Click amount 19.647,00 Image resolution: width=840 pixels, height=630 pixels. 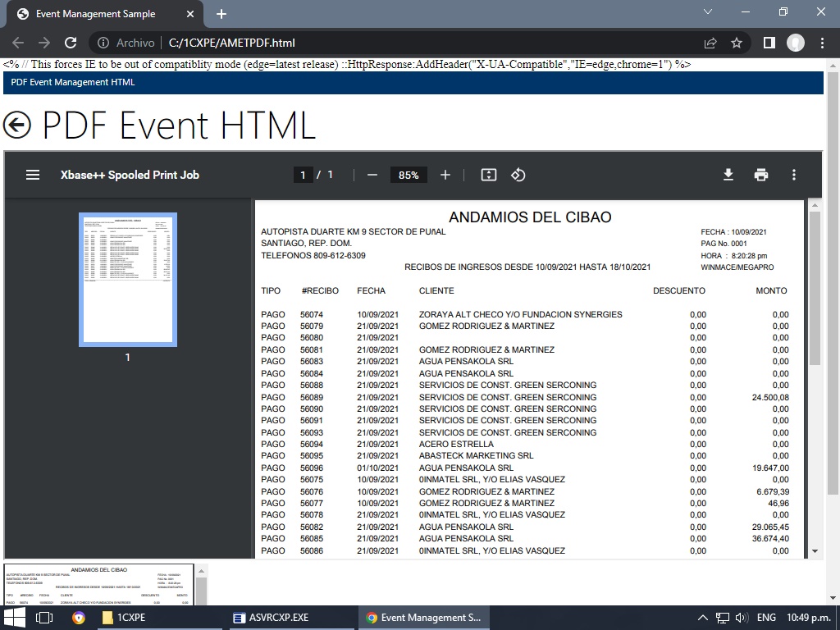tap(770, 468)
